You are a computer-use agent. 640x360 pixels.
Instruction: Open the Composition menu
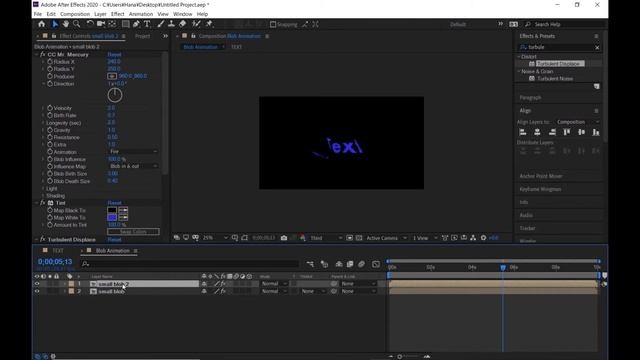click(75, 14)
